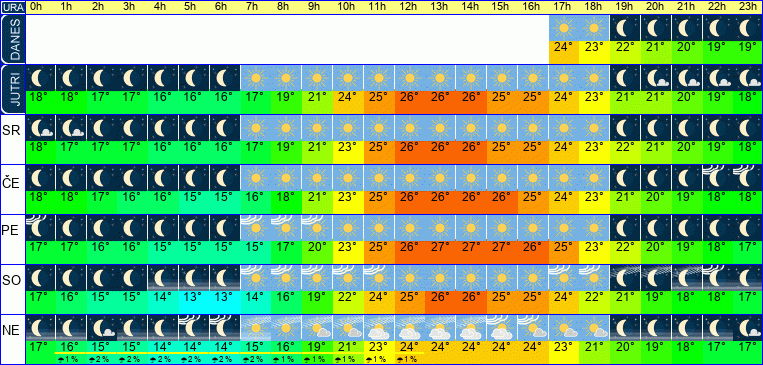Click the windy sun icon for PE at 9h
This screenshot has width=763, height=365.
(317, 228)
